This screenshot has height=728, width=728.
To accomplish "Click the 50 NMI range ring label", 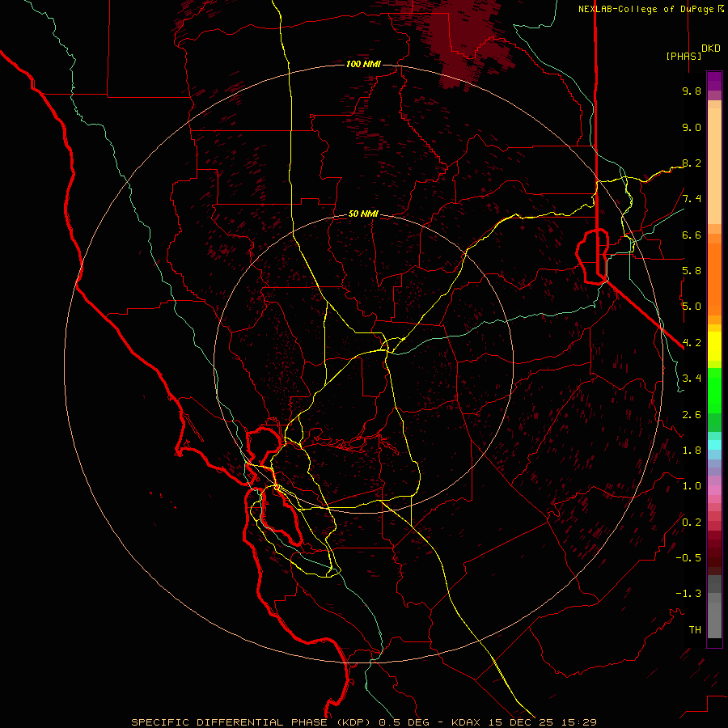I will pyautogui.click(x=363, y=214).
